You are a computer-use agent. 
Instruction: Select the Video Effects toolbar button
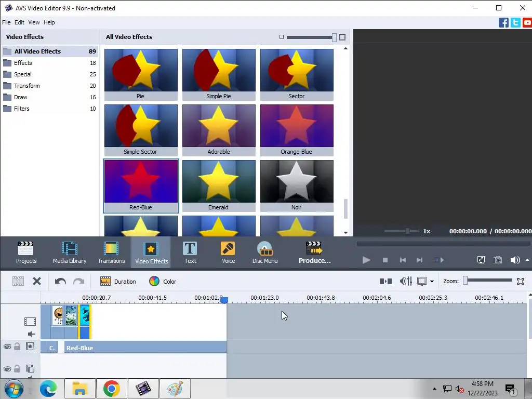click(x=151, y=252)
